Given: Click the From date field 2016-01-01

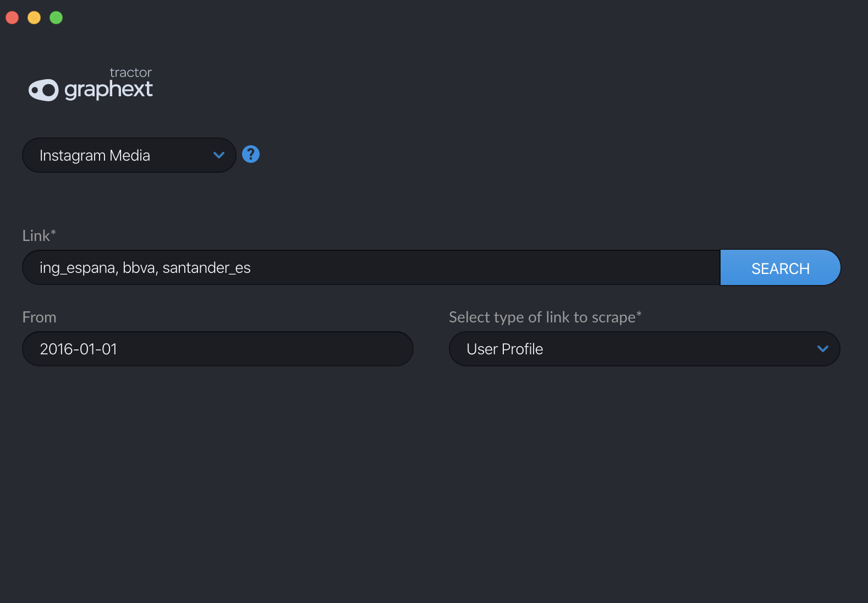Looking at the screenshot, I should pos(218,349).
